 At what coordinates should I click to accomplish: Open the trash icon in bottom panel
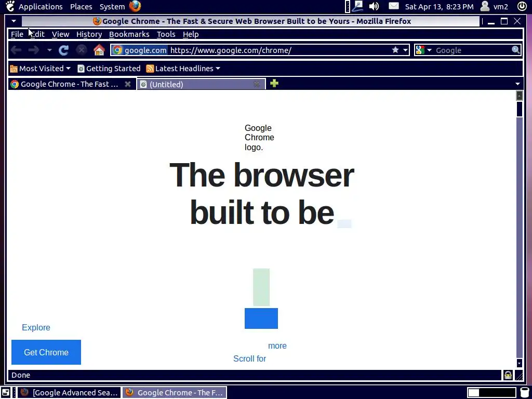(525, 393)
